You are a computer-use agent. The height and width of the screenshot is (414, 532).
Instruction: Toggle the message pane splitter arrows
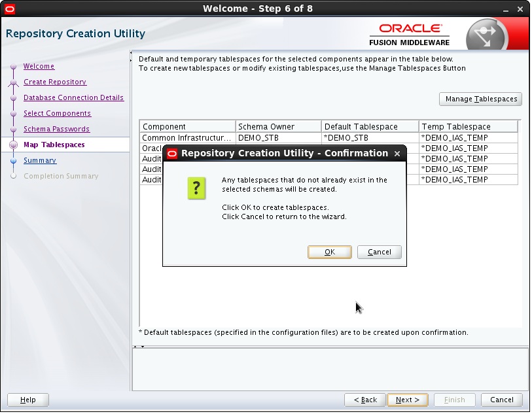click(139, 347)
